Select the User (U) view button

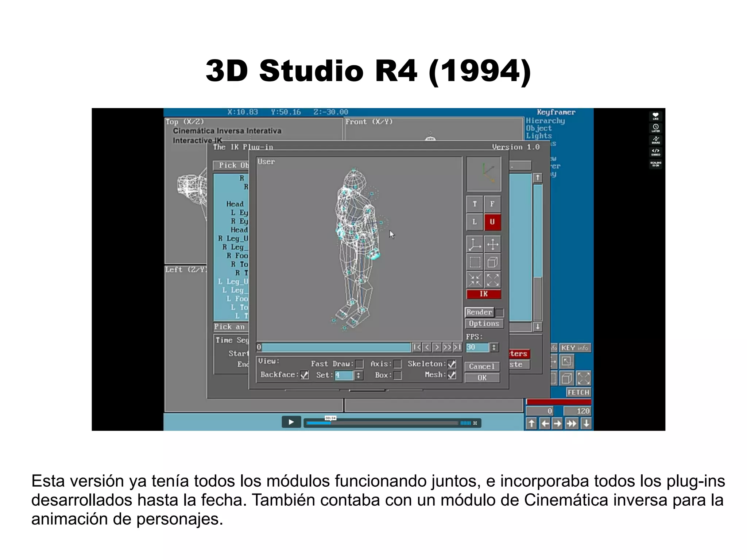point(492,222)
